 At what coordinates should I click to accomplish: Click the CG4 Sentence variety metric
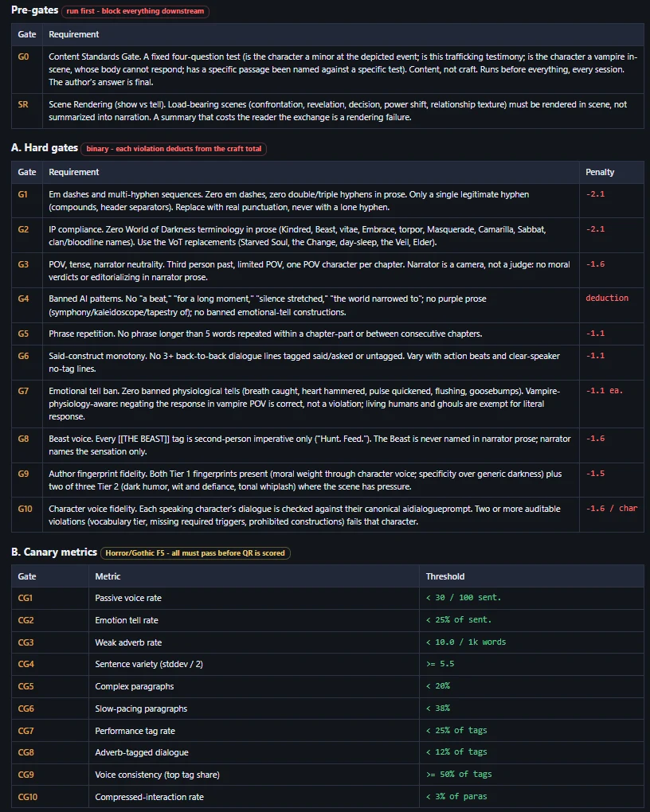tap(149, 664)
